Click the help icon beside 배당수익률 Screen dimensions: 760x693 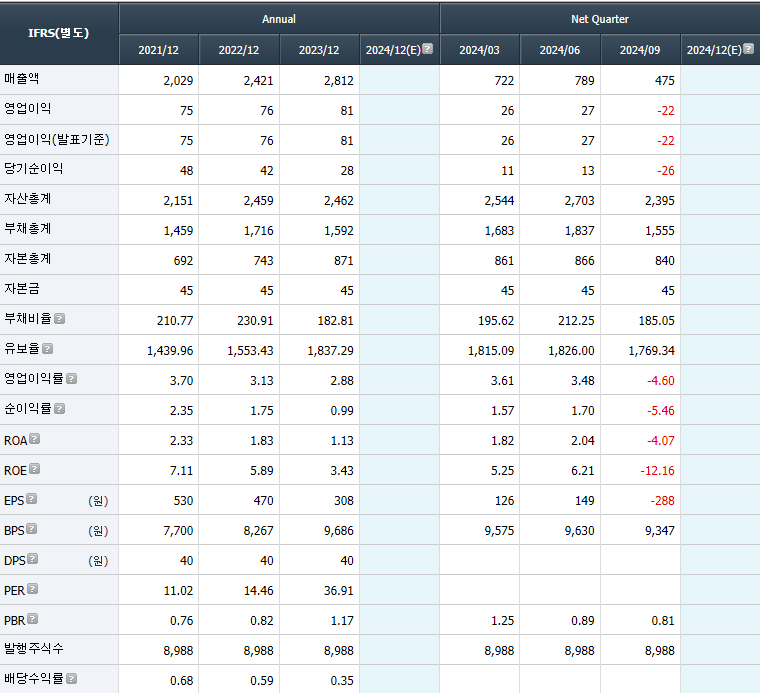71,678
